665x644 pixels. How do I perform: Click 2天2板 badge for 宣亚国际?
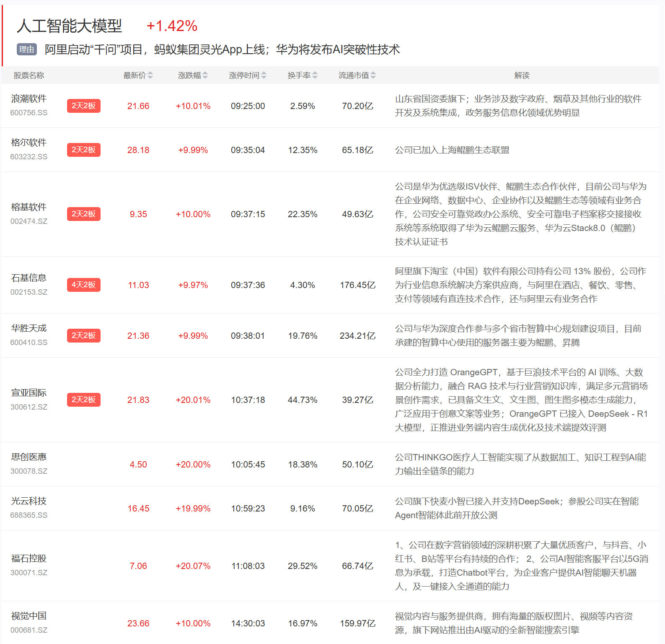83,400
